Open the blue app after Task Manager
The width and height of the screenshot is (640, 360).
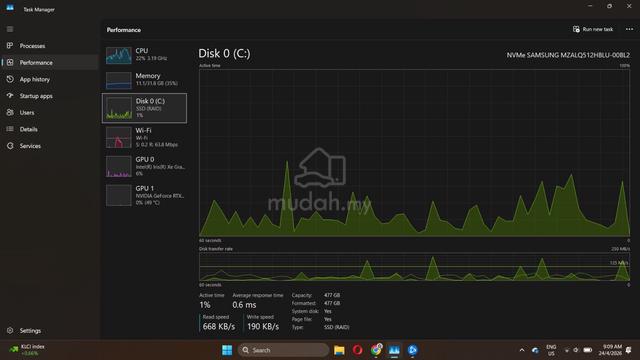tap(412, 350)
